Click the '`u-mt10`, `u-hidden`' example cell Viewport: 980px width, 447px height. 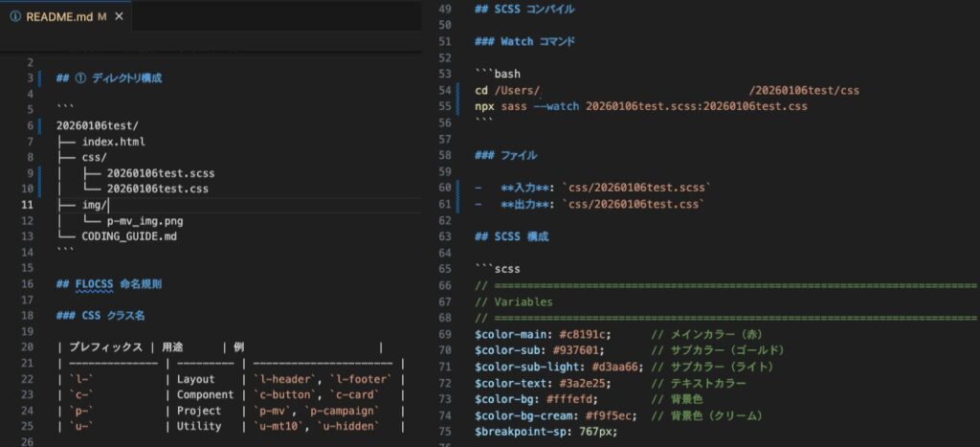[316, 426]
